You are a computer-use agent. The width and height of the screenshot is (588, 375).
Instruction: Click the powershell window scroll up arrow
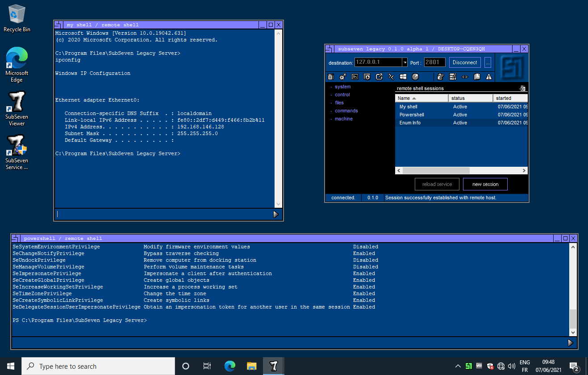coord(573,247)
